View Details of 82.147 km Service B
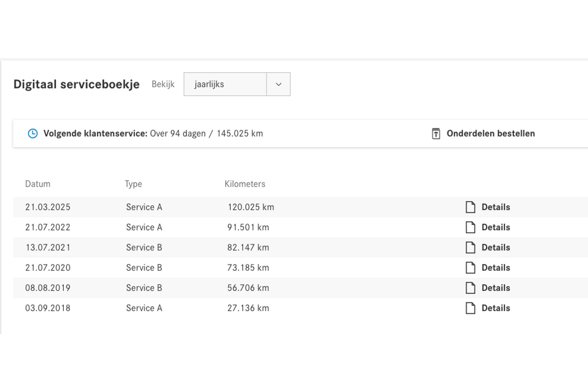The height and width of the screenshot is (392, 588). (x=496, y=247)
